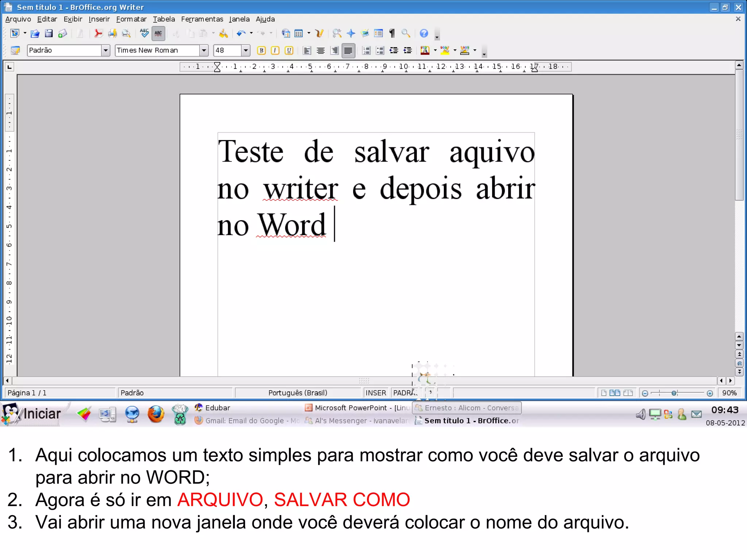The image size is (747, 560).
Task: Toggle Underline formatting
Action: tap(289, 50)
